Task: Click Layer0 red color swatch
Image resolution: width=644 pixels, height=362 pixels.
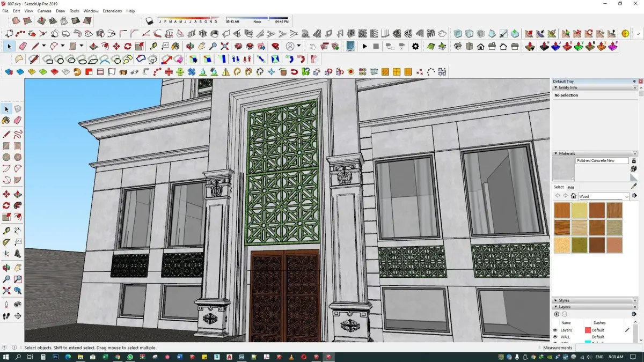Action: 588,330
